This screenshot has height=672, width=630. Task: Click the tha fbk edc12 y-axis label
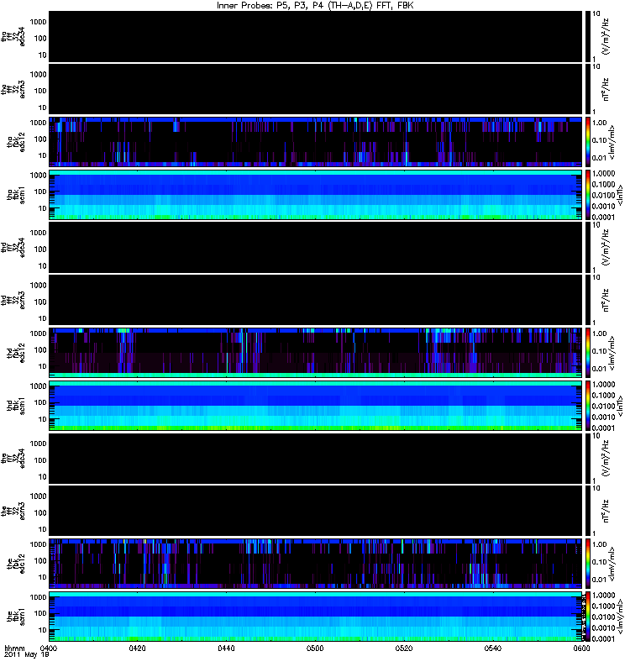(x=16, y=140)
